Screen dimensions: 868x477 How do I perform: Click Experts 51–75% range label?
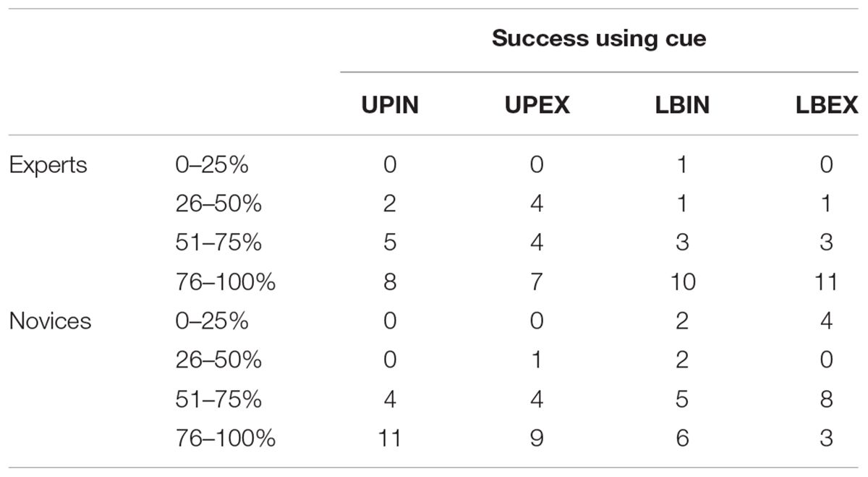click(x=218, y=243)
